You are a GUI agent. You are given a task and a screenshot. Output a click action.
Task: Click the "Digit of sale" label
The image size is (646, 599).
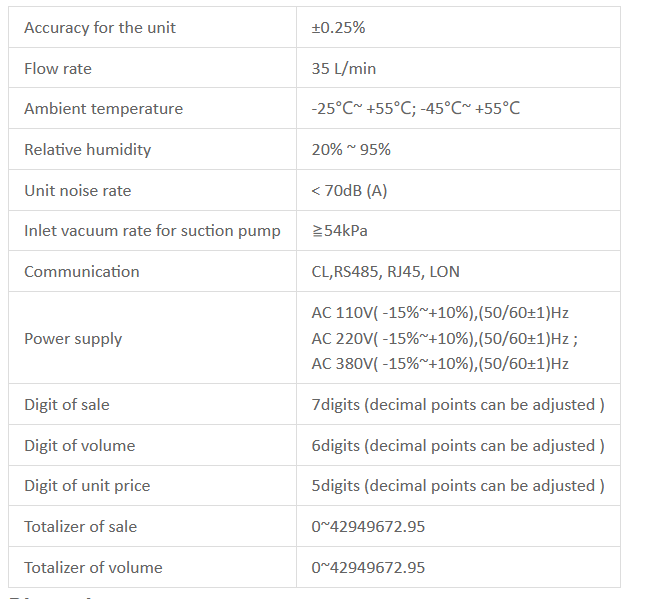coord(67,405)
